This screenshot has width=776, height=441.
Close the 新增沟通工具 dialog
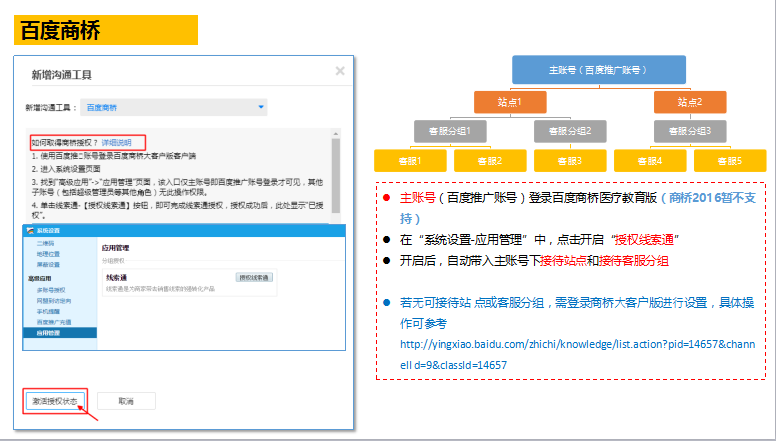[340, 71]
